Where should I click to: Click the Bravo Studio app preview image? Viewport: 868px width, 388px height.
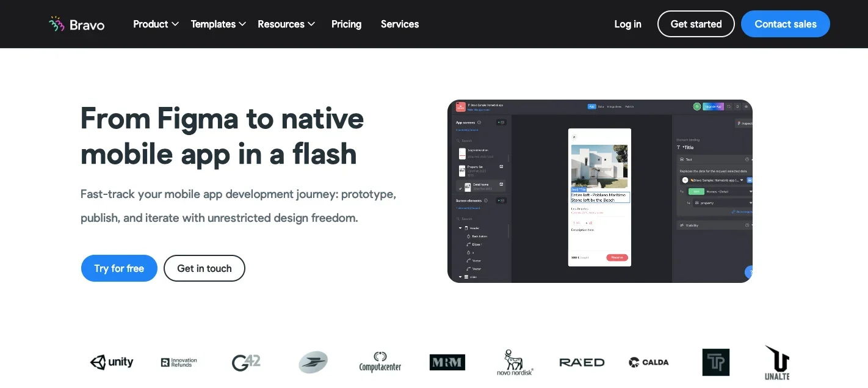click(x=599, y=191)
